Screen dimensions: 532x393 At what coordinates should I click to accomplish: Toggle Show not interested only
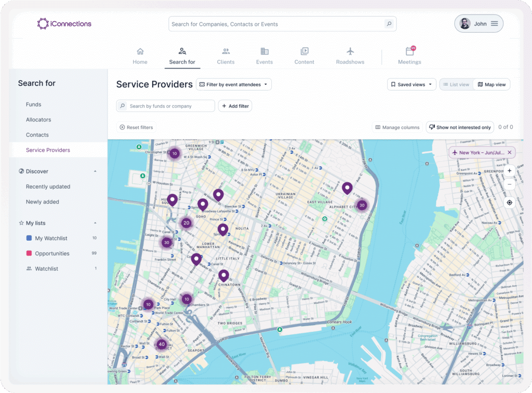[x=460, y=127]
